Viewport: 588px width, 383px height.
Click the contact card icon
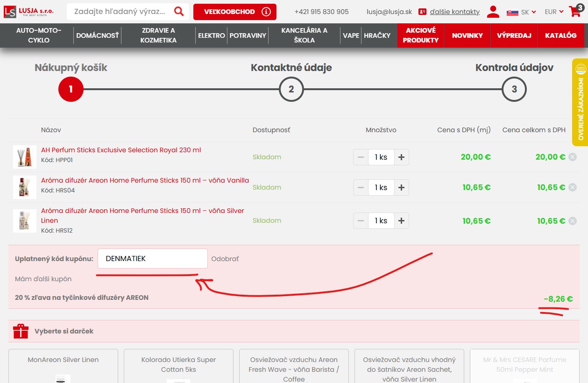pos(422,12)
